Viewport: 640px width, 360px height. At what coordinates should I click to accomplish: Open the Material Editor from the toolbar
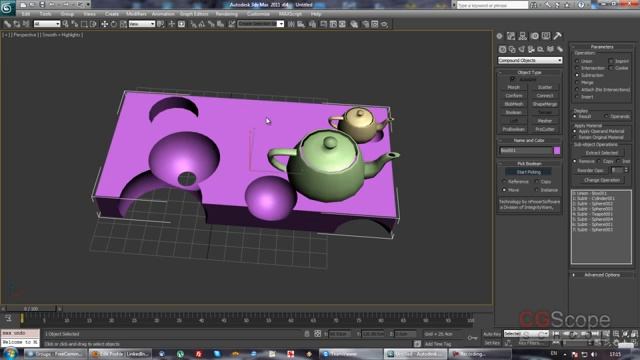[354, 24]
